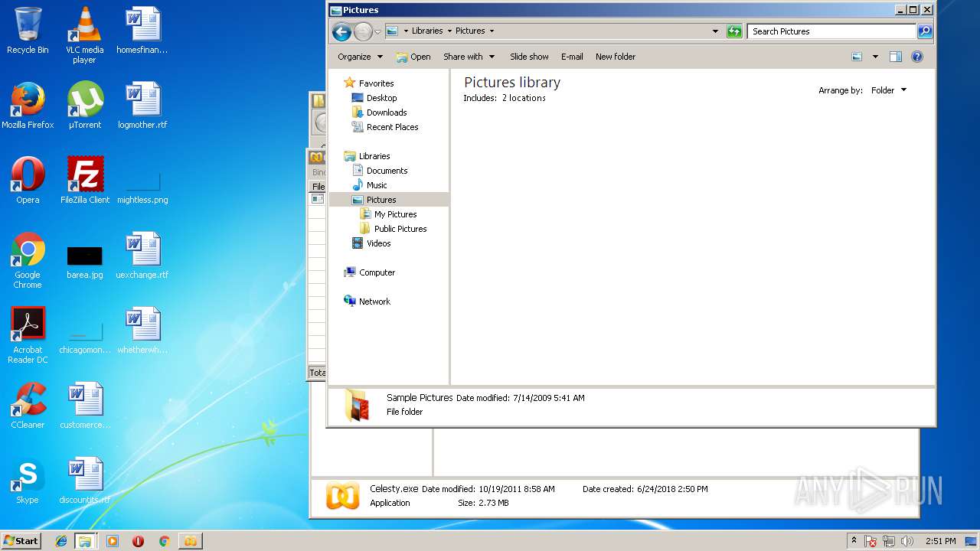Select logmother.rtf document on desktop
980x551 pixels.
point(142,106)
